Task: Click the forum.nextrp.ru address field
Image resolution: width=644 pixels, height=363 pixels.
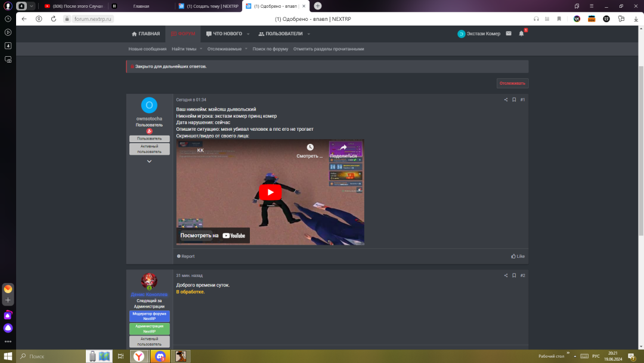Action: coord(93,19)
